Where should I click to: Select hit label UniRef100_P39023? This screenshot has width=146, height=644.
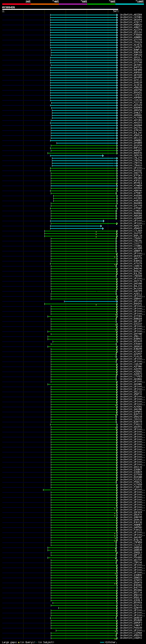(131, 530)
